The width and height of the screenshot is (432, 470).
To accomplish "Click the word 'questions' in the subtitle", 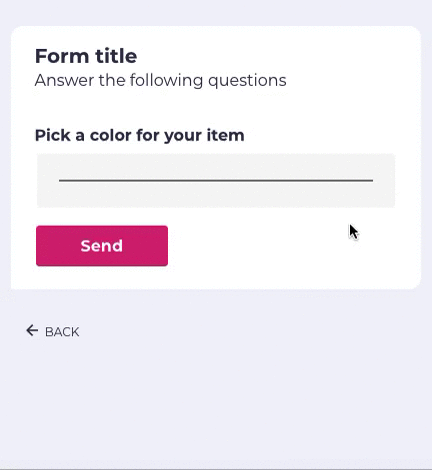I will click(x=247, y=81).
